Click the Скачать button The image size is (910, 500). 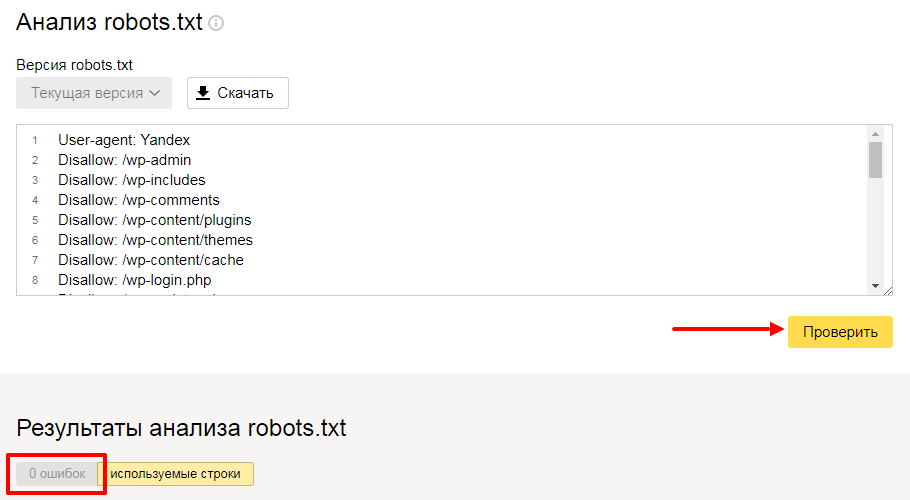click(x=238, y=93)
